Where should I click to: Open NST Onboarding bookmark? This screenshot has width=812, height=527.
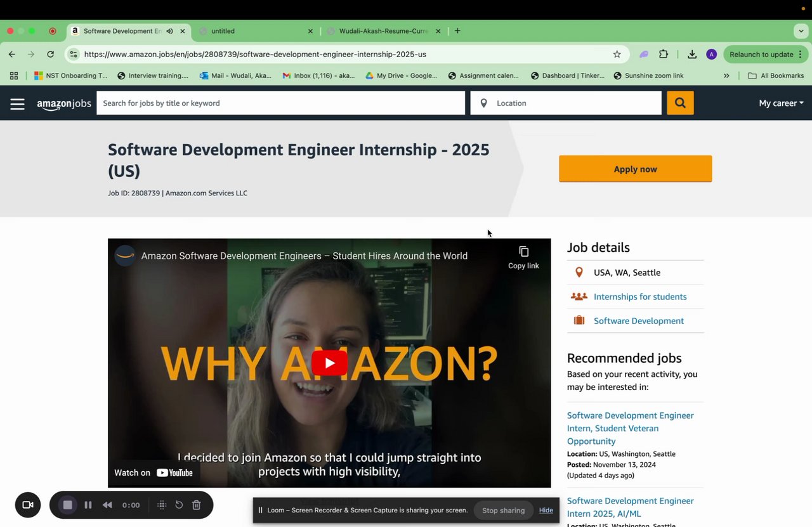(71, 75)
